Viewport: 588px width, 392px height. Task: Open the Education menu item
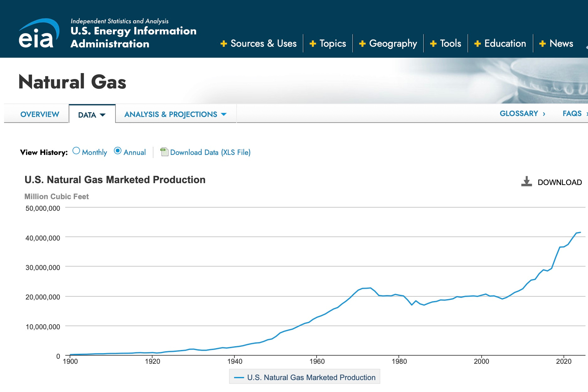click(500, 44)
